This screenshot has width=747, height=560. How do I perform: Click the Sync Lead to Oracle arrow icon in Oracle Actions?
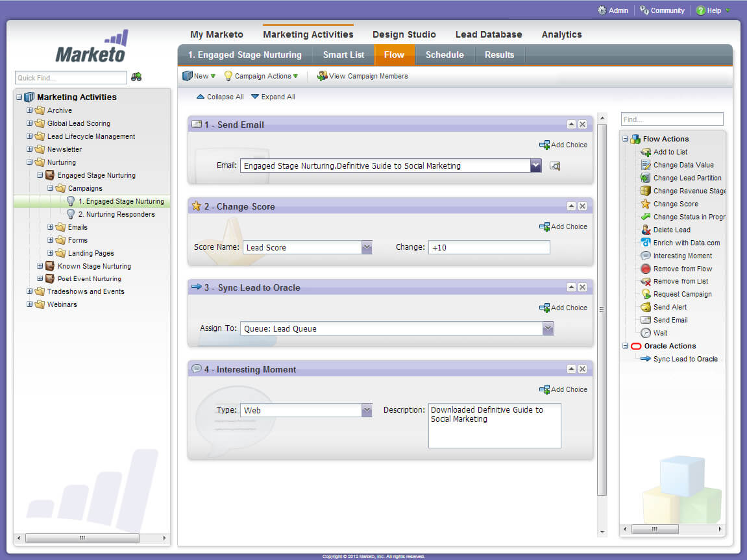pyautogui.click(x=646, y=359)
